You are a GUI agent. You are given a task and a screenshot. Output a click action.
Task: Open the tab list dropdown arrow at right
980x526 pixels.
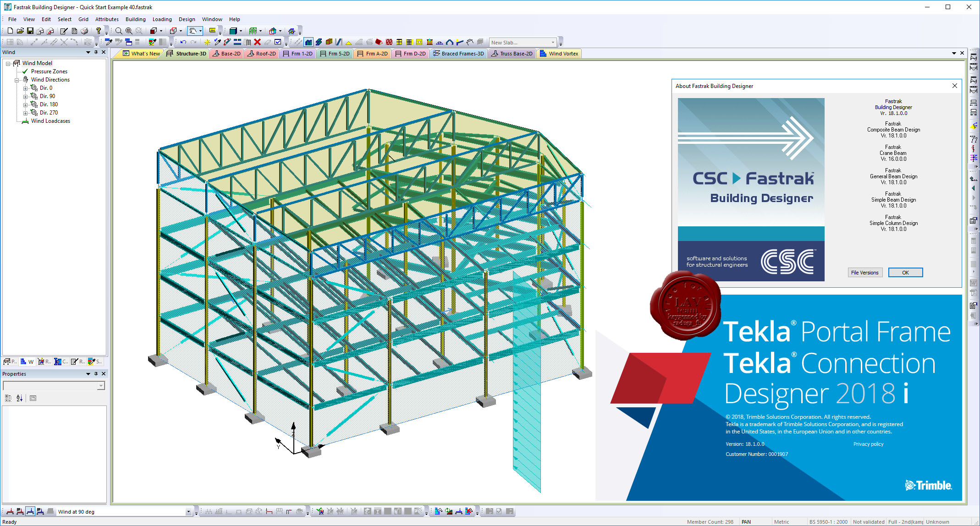tap(954, 53)
